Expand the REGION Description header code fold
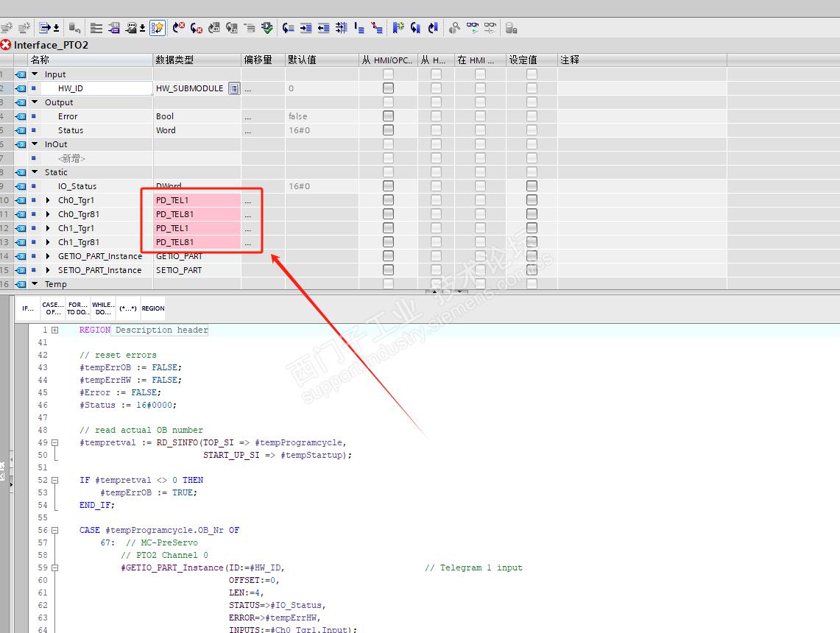This screenshot has width=840, height=633. tap(54, 330)
